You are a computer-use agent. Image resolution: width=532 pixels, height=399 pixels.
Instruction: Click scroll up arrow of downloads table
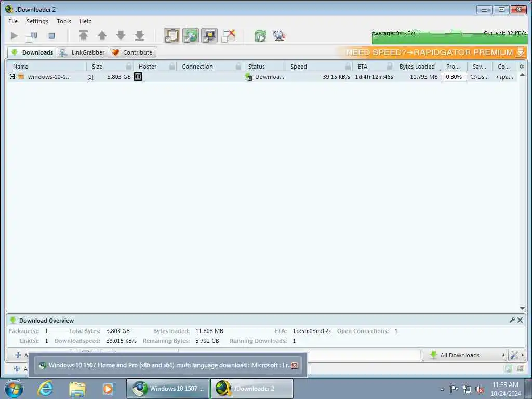pyautogui.click(x=522, y=75)
